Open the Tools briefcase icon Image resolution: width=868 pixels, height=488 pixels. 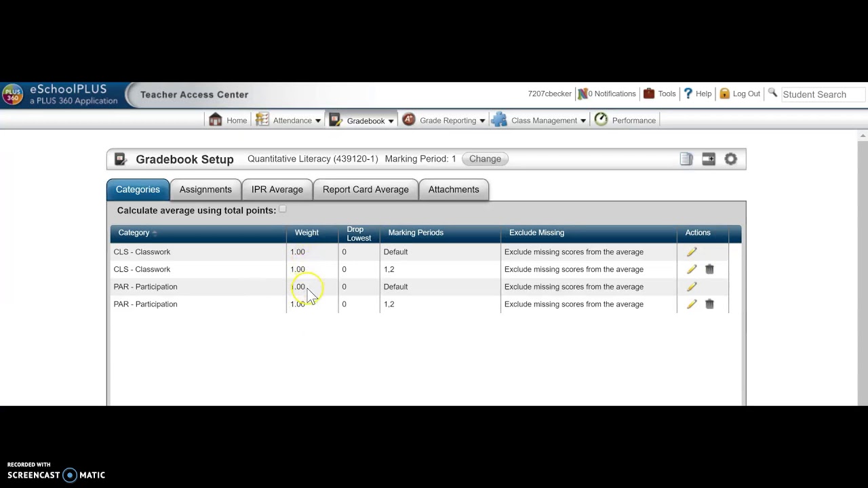tap(649, 94)
